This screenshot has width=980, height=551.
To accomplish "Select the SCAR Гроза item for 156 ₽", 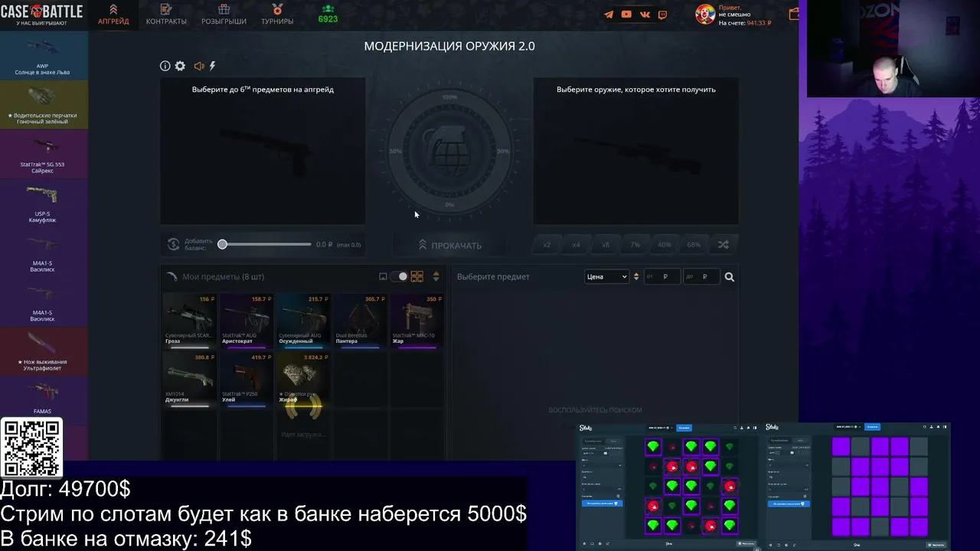I will click(x=189, y=321).
